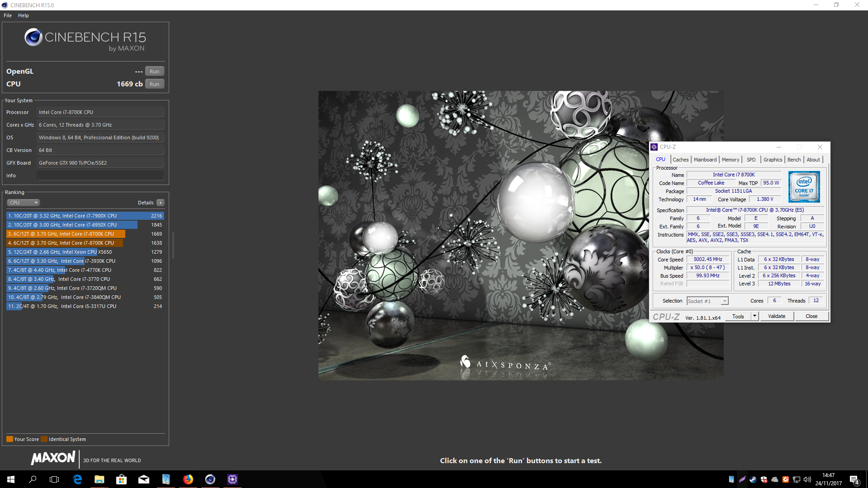This screenshot has height=488, width=868.
Task: Switch to Mainboard tab in CPU-Z
Action: tap(705, 160)
